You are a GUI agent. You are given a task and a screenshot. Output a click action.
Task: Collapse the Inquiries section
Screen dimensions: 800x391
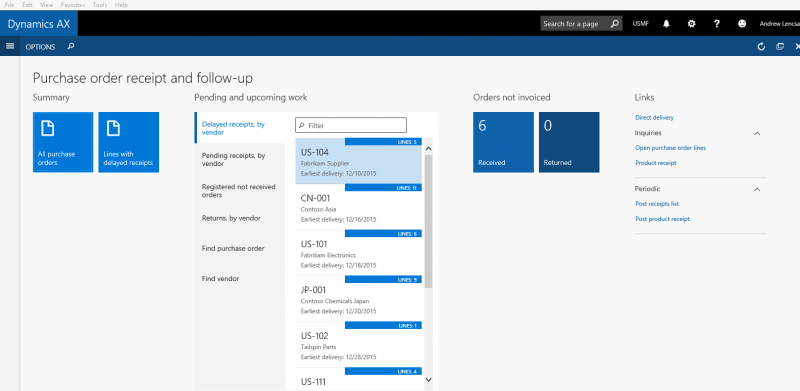(x=757, y=133)
